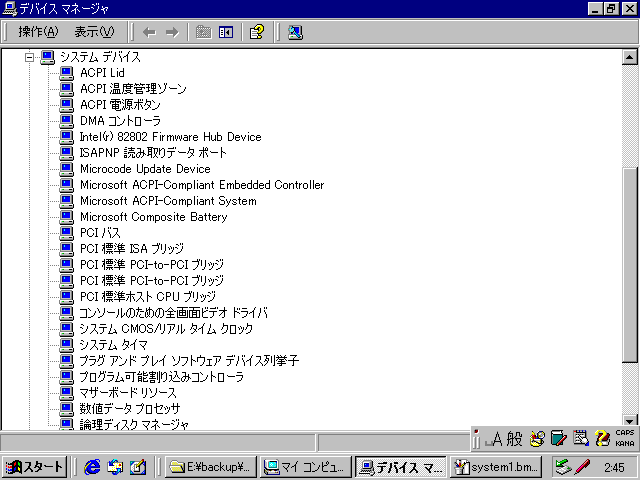Select マザーボード リソース device
The width and height of the screenshot is (640, 480).
pyautogui.click(x=128, y=393)
